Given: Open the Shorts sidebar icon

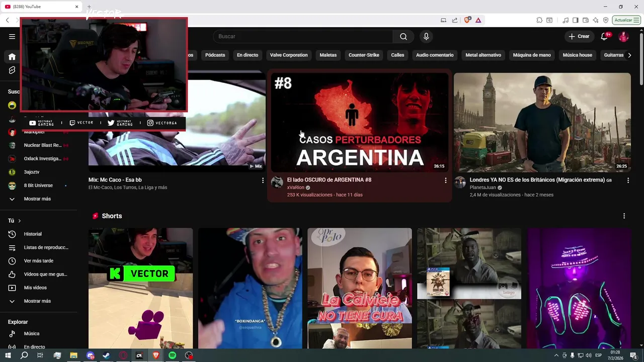Looking at the screenshot, I should [x=12, y=70].
